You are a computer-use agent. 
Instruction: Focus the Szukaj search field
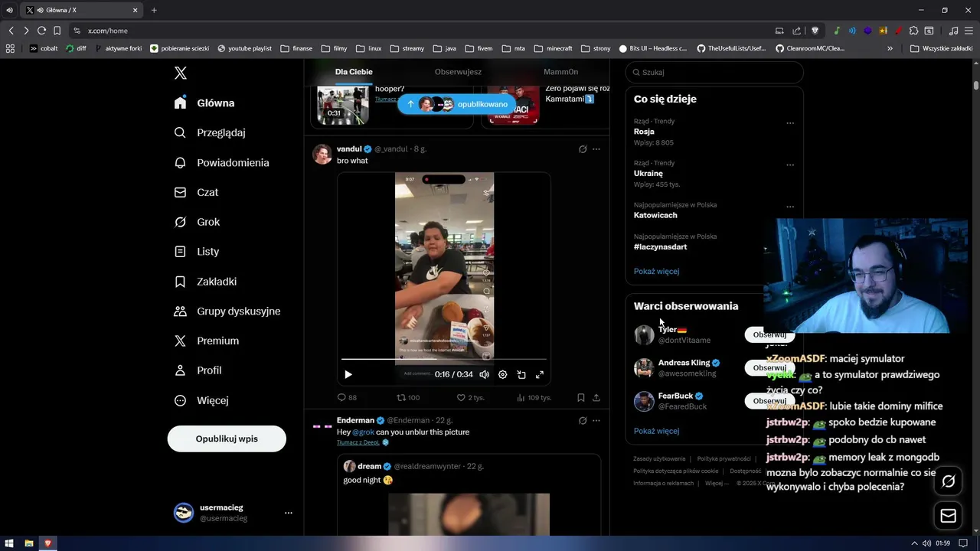714,72
